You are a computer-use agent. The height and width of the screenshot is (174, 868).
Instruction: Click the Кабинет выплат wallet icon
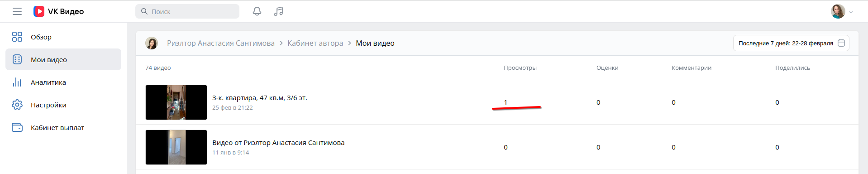coord(17,127)
